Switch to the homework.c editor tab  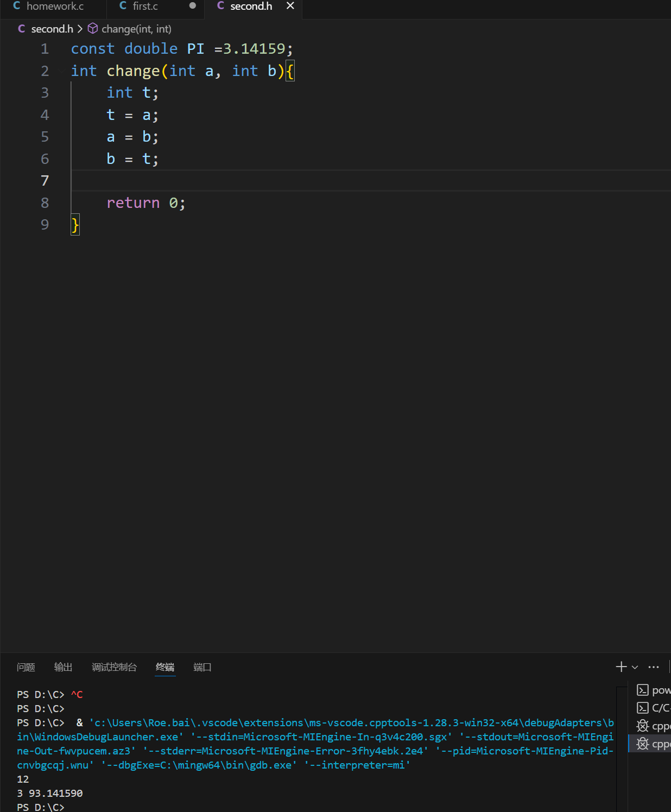point(49,7)
